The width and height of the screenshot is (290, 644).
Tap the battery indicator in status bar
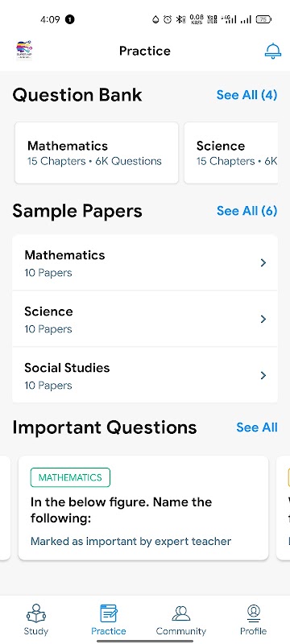pos(263,19)
